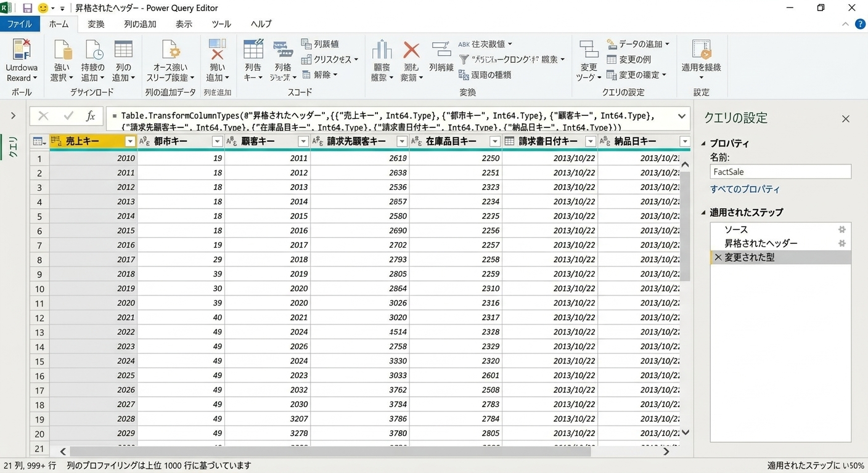
Task: Delete the 変更された型 step using X
Action: [718, 257]
